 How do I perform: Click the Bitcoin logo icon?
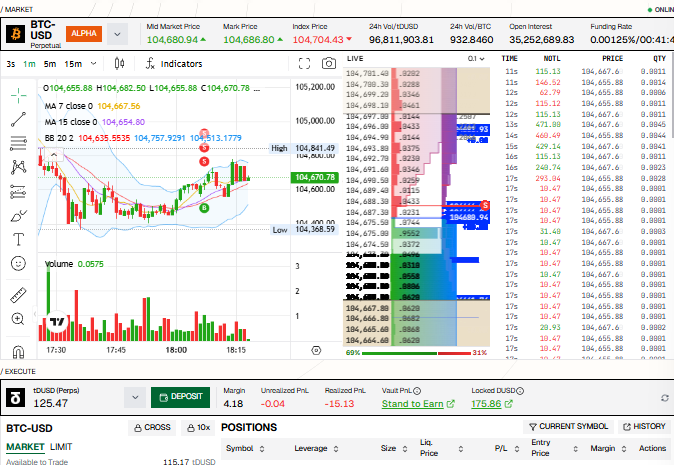(15, 34)
